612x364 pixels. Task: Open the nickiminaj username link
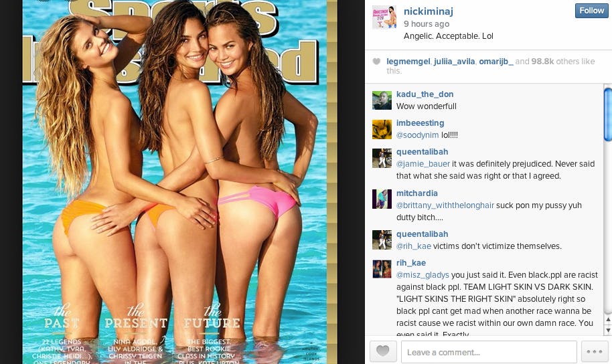point(428,11)
